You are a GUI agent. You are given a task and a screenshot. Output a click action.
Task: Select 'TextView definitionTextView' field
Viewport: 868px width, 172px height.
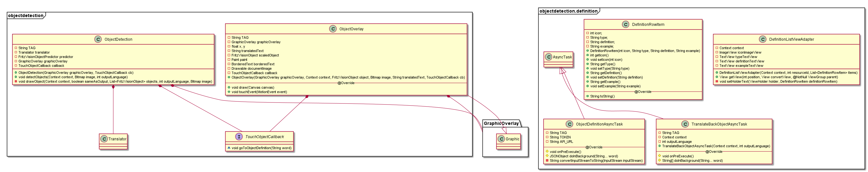tap(742, 61)
